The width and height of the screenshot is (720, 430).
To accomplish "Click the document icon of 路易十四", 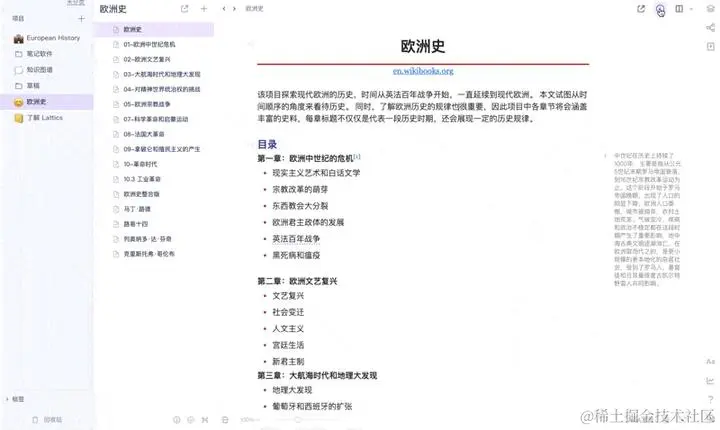I will pos(116,224).
